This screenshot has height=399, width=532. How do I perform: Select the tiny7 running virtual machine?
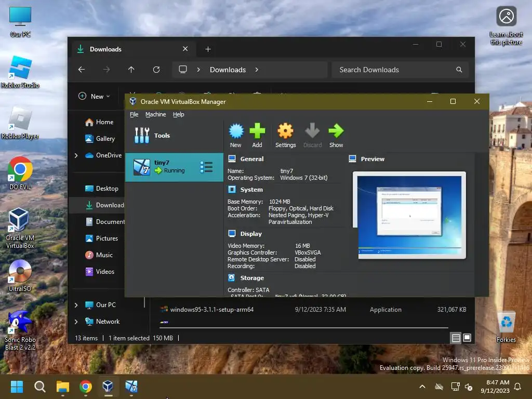174,167
